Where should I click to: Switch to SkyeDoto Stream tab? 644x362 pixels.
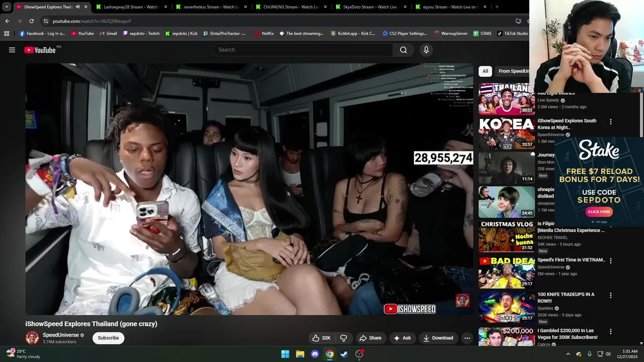(x=370, y=7)
